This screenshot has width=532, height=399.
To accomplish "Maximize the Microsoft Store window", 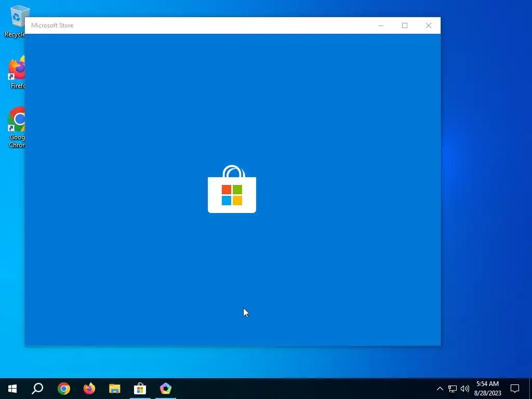I will (x=404, y=25).
